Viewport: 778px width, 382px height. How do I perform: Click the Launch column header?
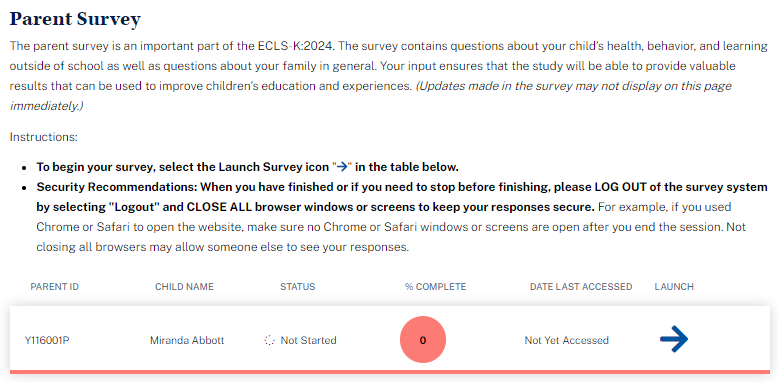pyautogui.click(x=674, y=287)
